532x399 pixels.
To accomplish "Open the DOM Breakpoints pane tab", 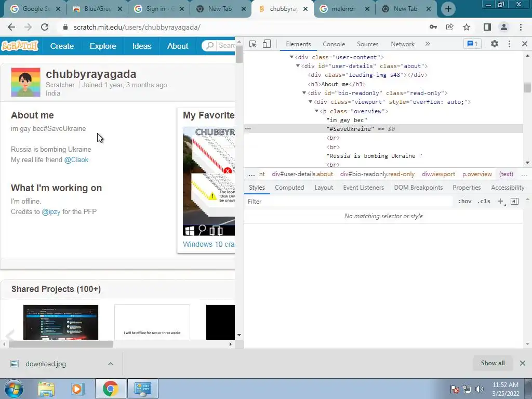I will coord(418,187).
